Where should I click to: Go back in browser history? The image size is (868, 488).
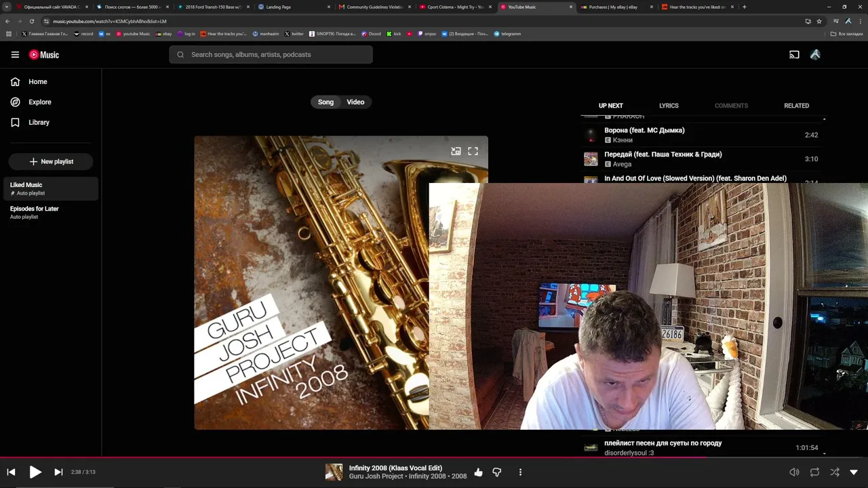(7, 21)
